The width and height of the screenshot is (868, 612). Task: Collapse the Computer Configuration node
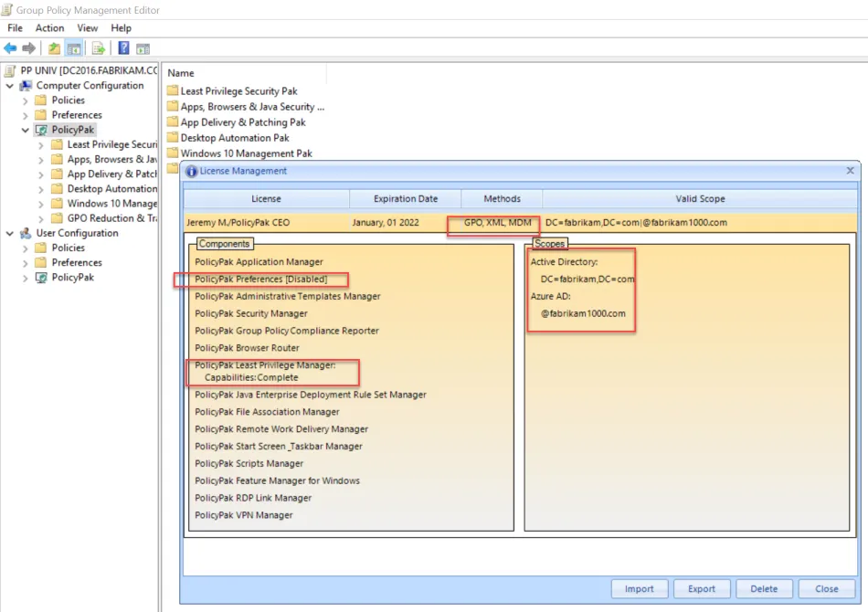click(9, 87)
